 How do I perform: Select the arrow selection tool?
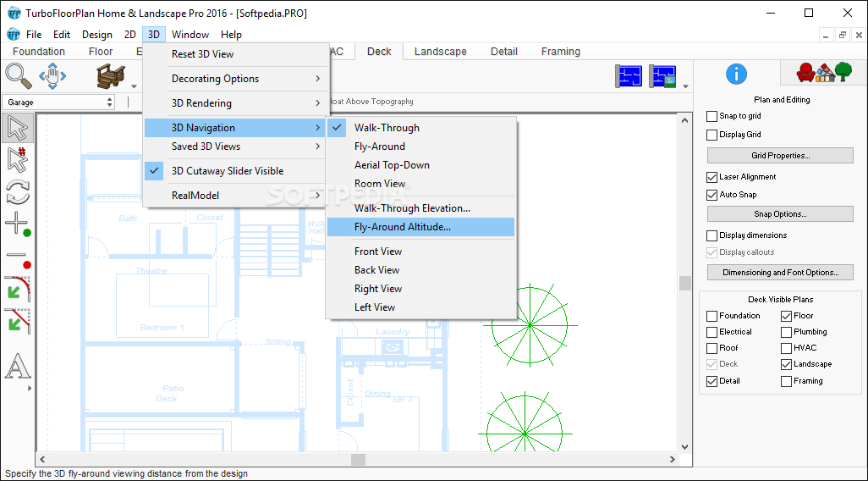tap(18, 128)
